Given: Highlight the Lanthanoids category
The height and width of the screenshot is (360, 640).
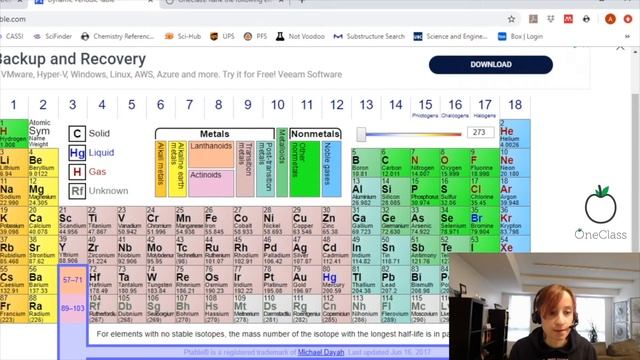Looking at the screenshot, I should (x=211, y=154).
